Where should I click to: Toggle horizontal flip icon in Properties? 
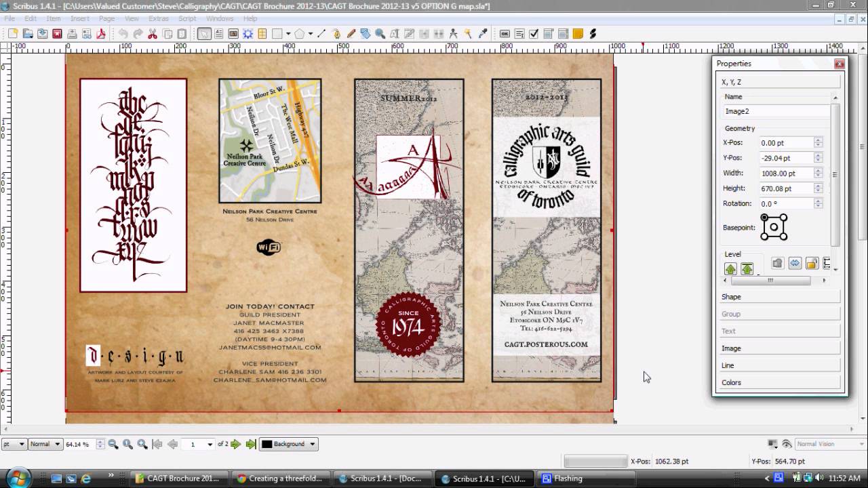[x=795, y=263]
